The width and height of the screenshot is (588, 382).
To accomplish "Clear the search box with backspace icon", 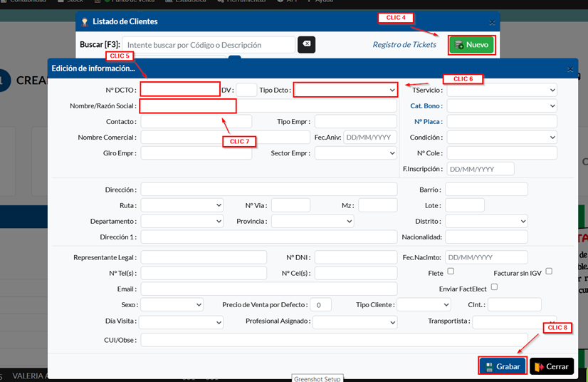I will click(x=306, y=44).
